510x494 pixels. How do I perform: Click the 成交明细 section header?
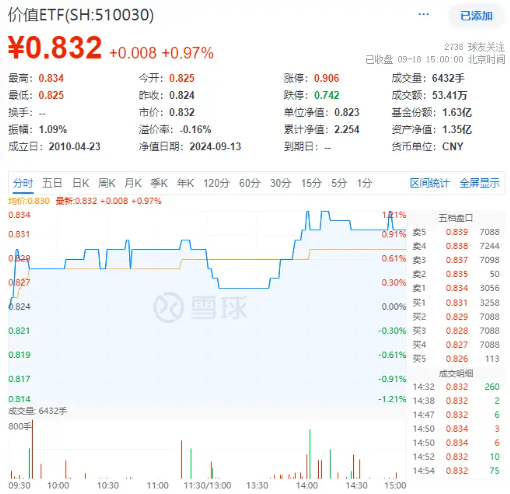tap(456, 373)
